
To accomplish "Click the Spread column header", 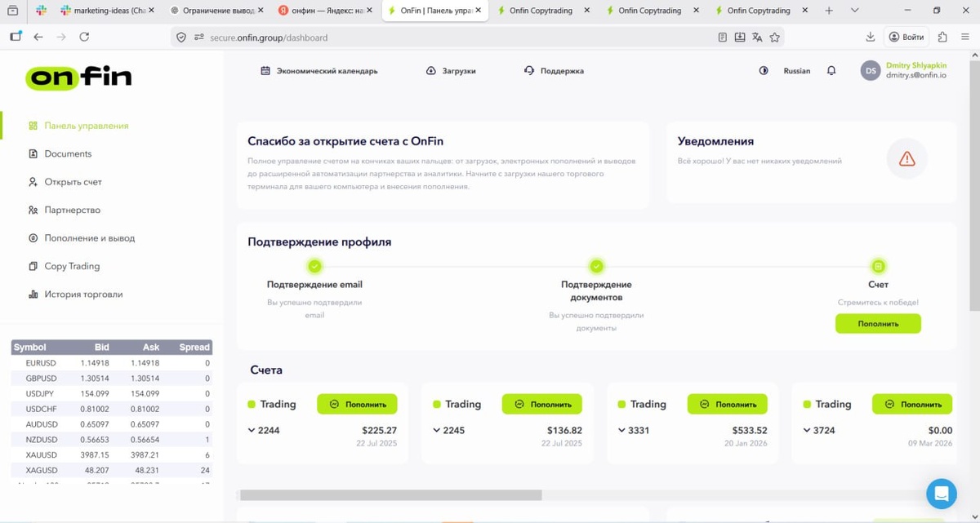I will [194, 347].
